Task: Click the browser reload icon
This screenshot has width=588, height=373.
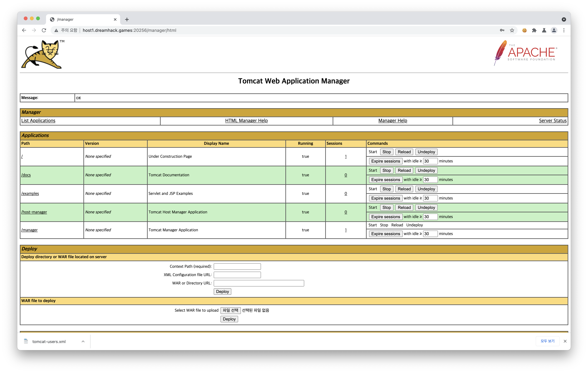Action: 44,30
